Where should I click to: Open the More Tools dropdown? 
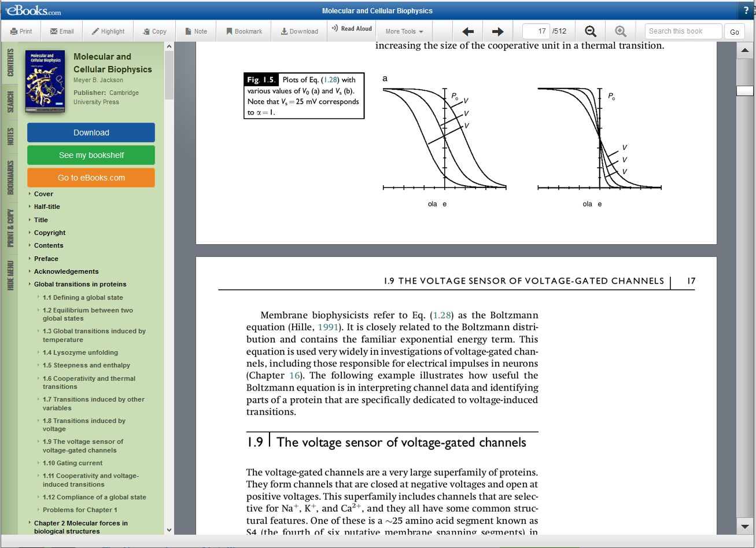403,31
